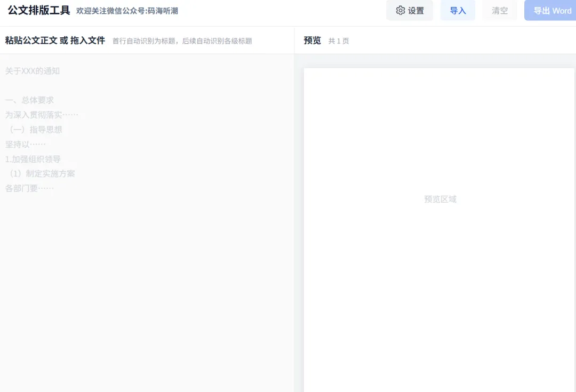
Task: Click the 共 1 页 page count
Action: pyautogui.click(x=339, y=41)
